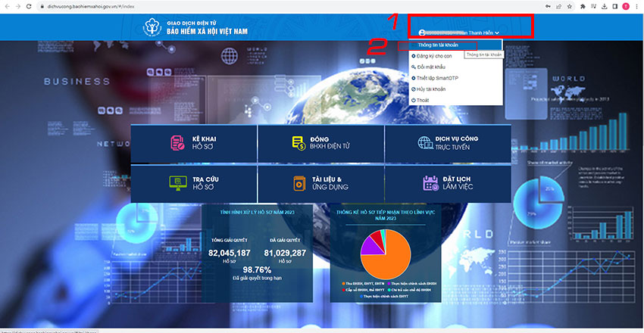Bookmark this page with the star icon
Image resolution: width=644 pixels, height=333 pixels.
click(x=570, y=7)
